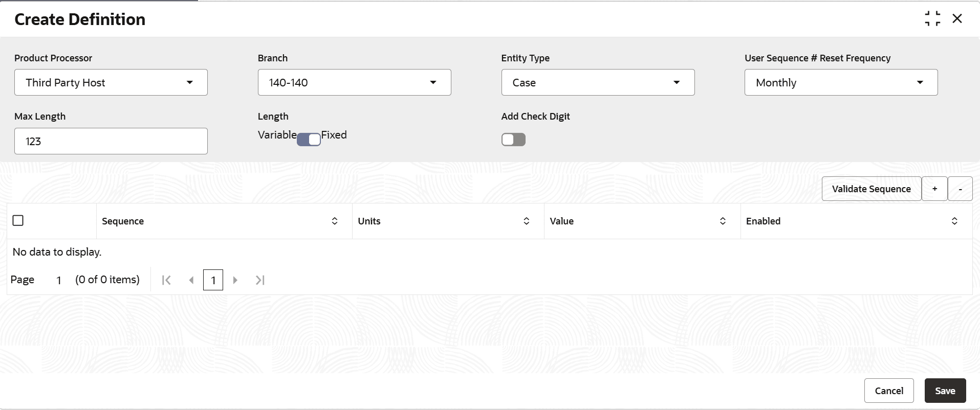This screenshot has height=410, width=980.
Task: Add a row with the plus button
Action: 934,189
